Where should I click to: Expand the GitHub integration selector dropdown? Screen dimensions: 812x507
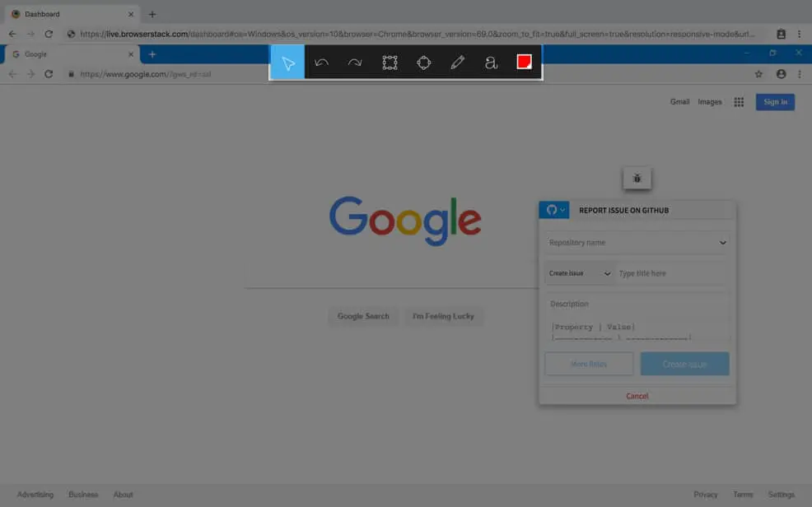pyautogui.click(x=554, y=210)
